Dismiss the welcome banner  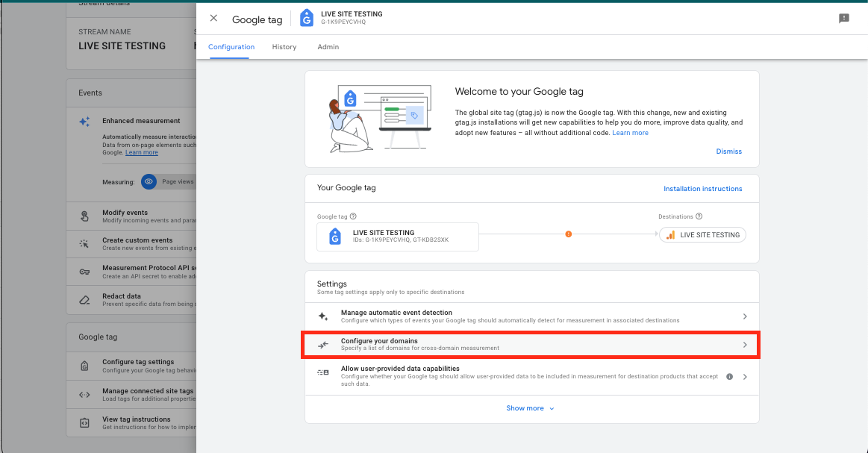coord(728,151)
